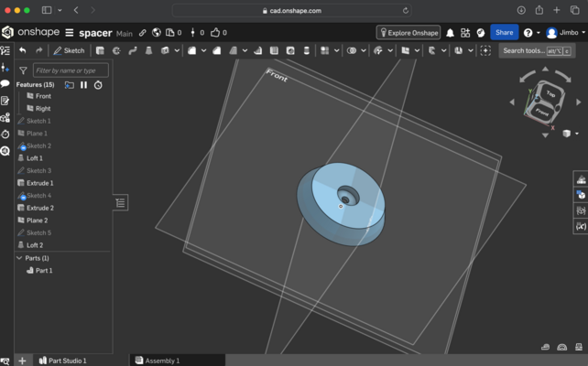The image size is (588, 366).
Task: Click the Share button
Action: tap(504, 33)
